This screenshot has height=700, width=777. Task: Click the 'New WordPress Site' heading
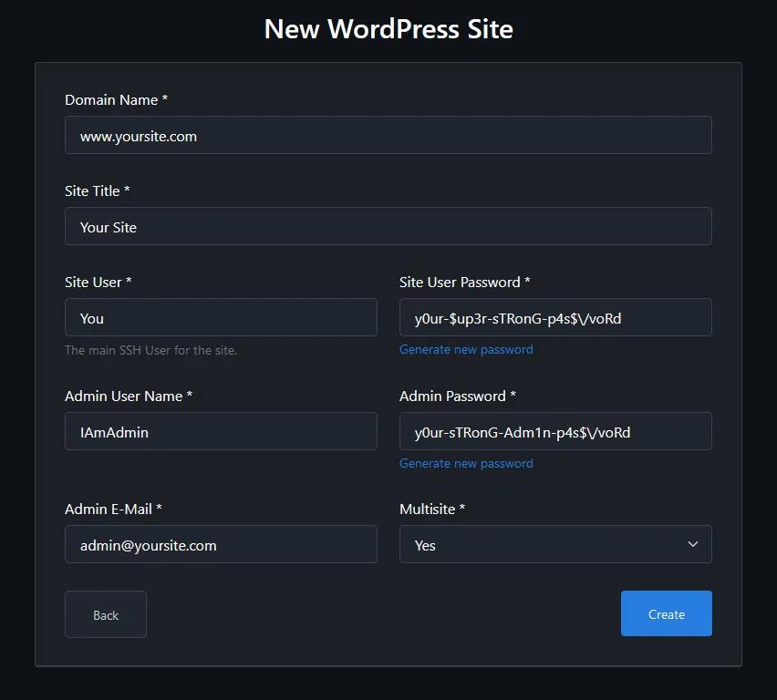[388, 29]
